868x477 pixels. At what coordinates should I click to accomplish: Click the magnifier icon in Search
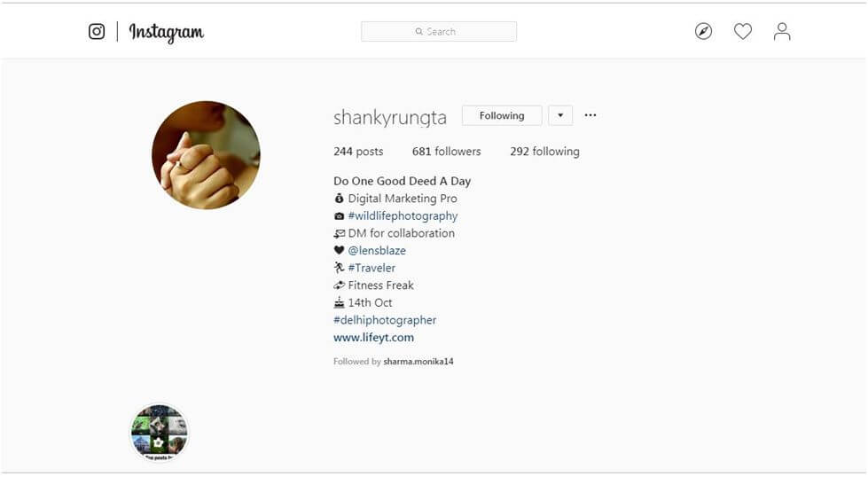click(x=419, y=32)
